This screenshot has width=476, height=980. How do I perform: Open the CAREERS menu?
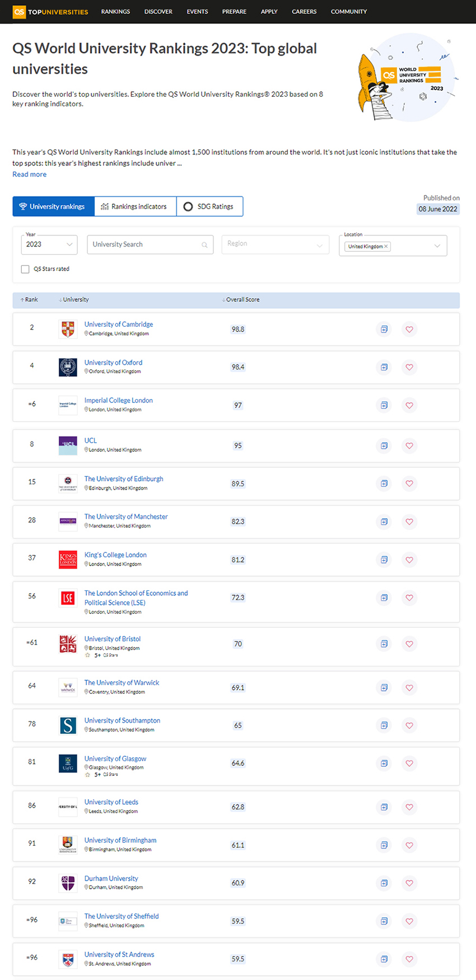304,12
